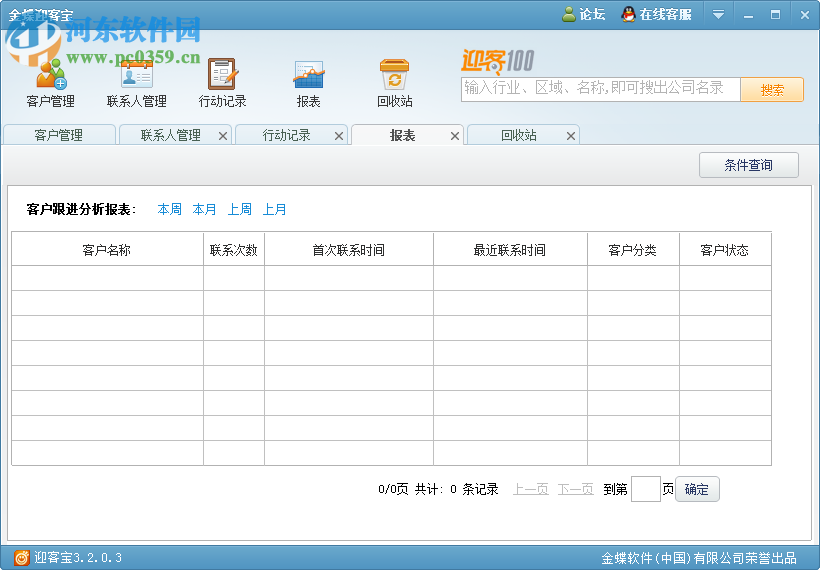
Task: Close the 回收站 tab
Action: click(571, 136)
